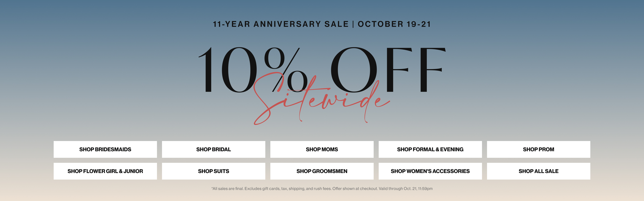Click Shop Flower Girl & Junior
This screenshot has height=201, width=644.
pos(105,171)
